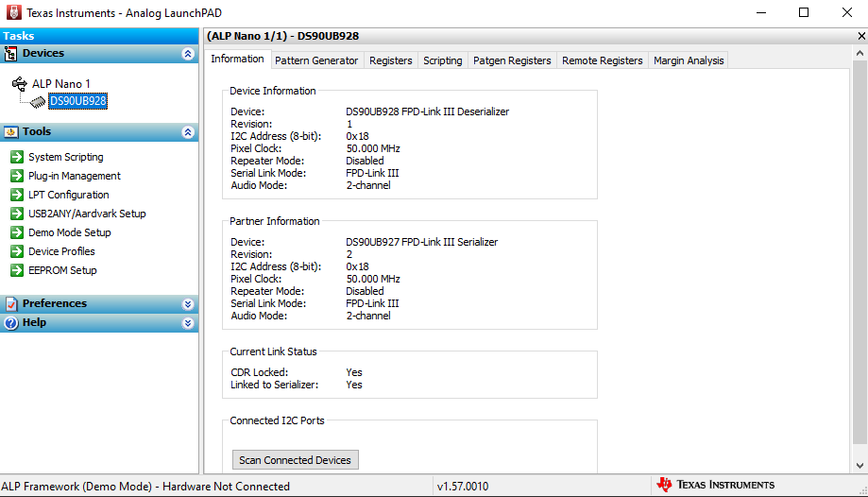Switch to the Pattern Generator tab

[316, 60]
